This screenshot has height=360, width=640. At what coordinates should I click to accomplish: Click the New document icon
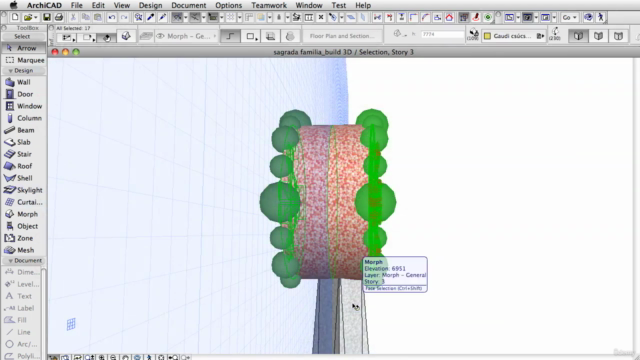point(15,17)
